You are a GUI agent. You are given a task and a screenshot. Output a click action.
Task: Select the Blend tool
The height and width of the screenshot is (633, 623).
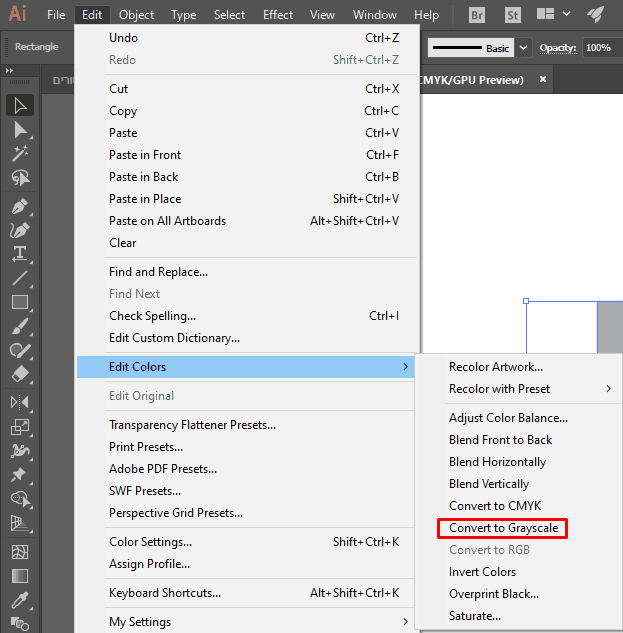[20, 624]
